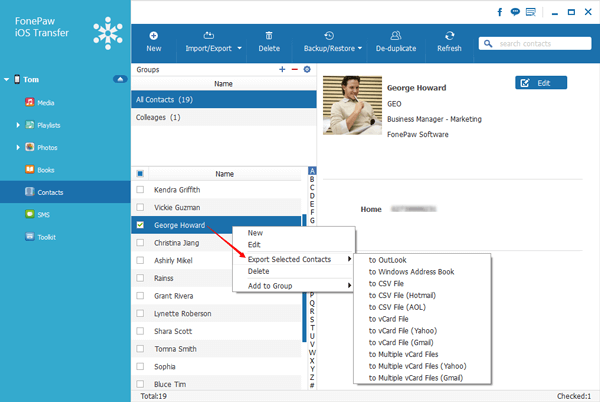Open group settings gear icon
Screen dimensions: 600x402
coord(307,69)
